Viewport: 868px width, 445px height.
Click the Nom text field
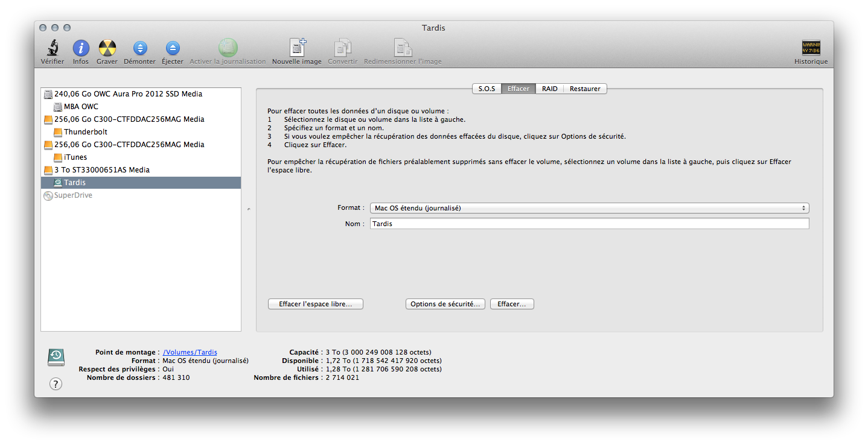coord(589,224)
